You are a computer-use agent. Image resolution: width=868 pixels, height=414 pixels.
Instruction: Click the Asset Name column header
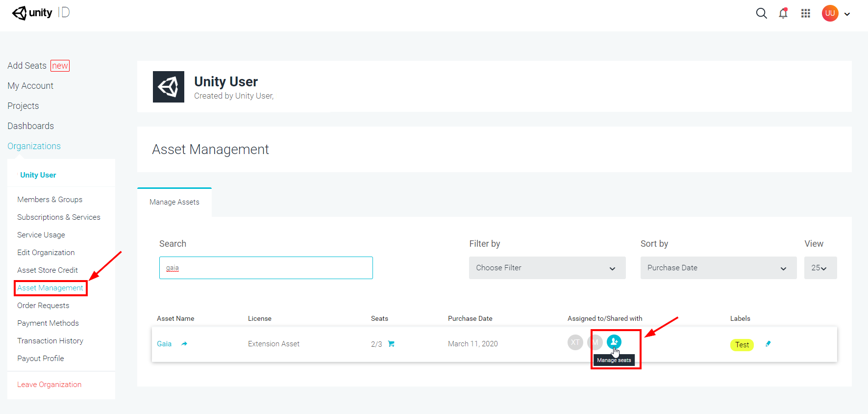pos(175,318)
